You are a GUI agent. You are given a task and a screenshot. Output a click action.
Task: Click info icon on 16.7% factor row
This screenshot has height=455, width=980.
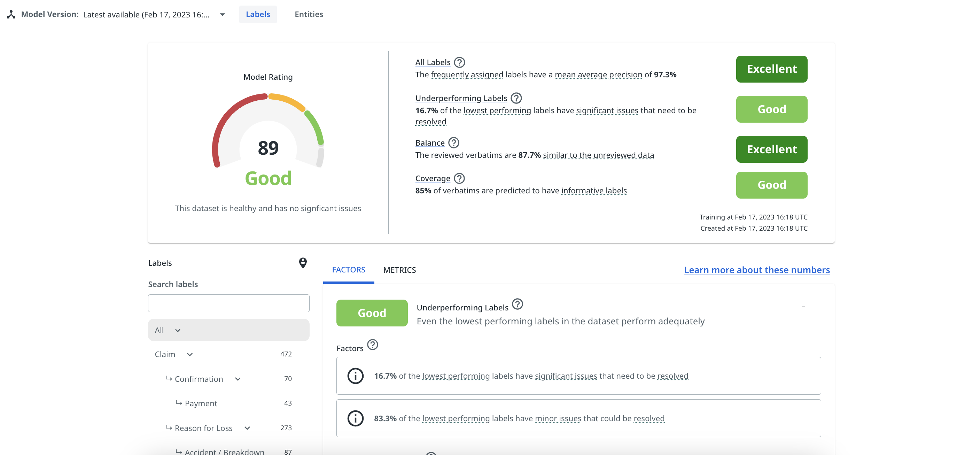click(355, 376)
